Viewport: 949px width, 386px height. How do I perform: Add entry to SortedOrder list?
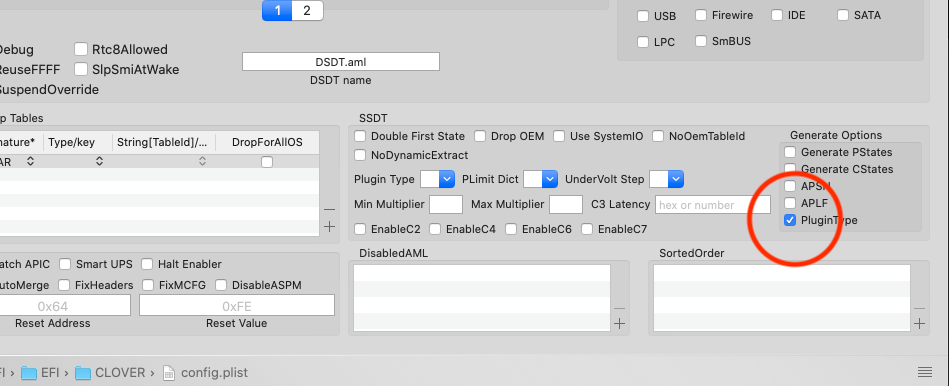[919, 324]
